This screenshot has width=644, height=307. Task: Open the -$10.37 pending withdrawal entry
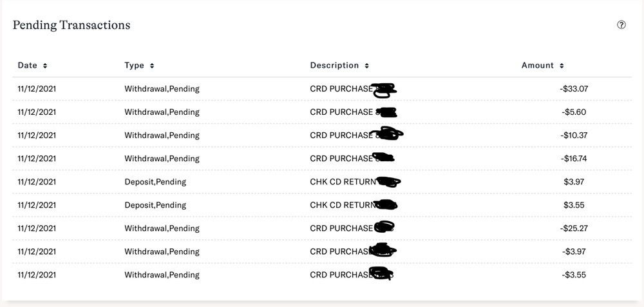point(322,135)
